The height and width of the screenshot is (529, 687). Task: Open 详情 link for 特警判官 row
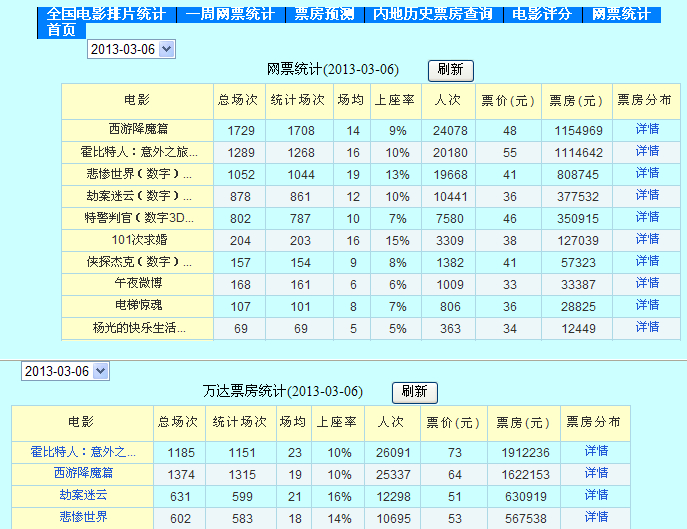click(647, 217)
